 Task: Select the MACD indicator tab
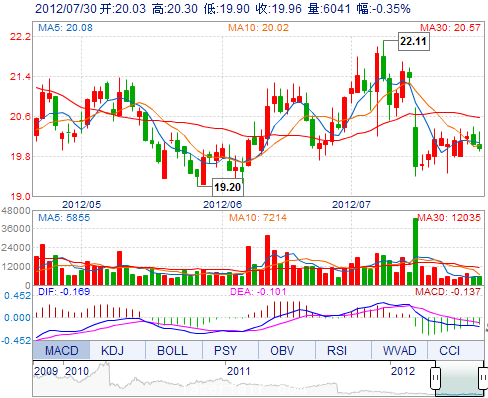(x=61, y=350)
